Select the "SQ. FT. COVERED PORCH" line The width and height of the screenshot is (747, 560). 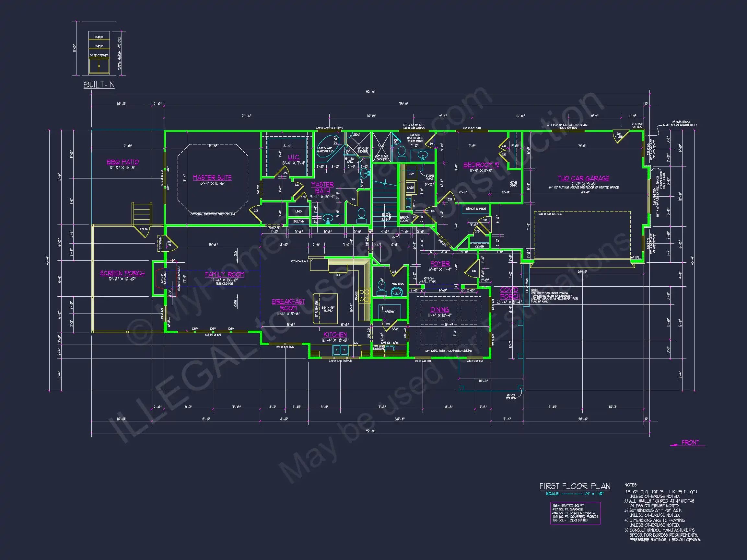click(575, 517)
